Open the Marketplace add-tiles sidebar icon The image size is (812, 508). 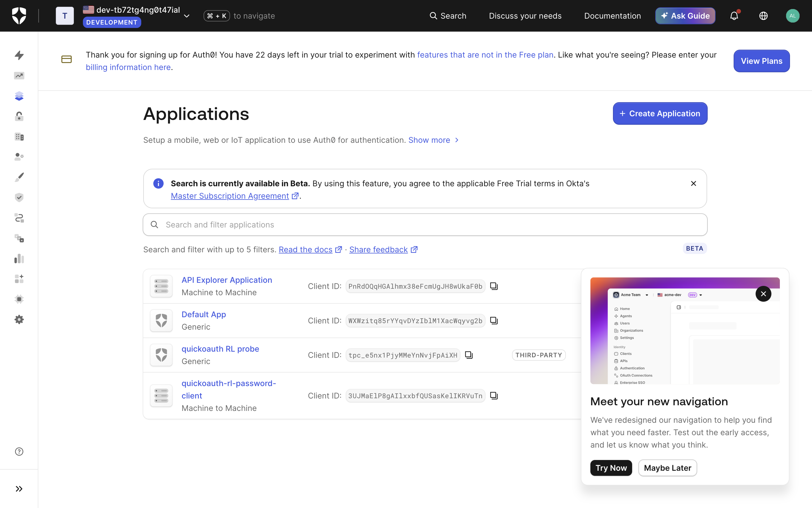pyautogui.click(x=19, y=279)
